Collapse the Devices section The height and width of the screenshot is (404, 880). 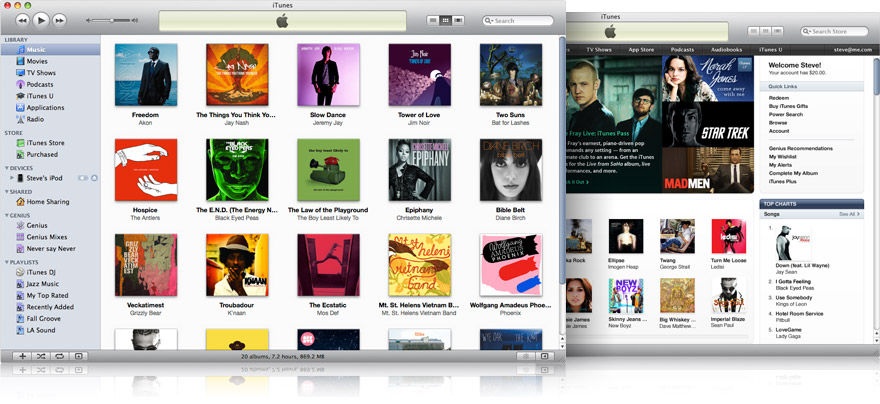point(7,168)
